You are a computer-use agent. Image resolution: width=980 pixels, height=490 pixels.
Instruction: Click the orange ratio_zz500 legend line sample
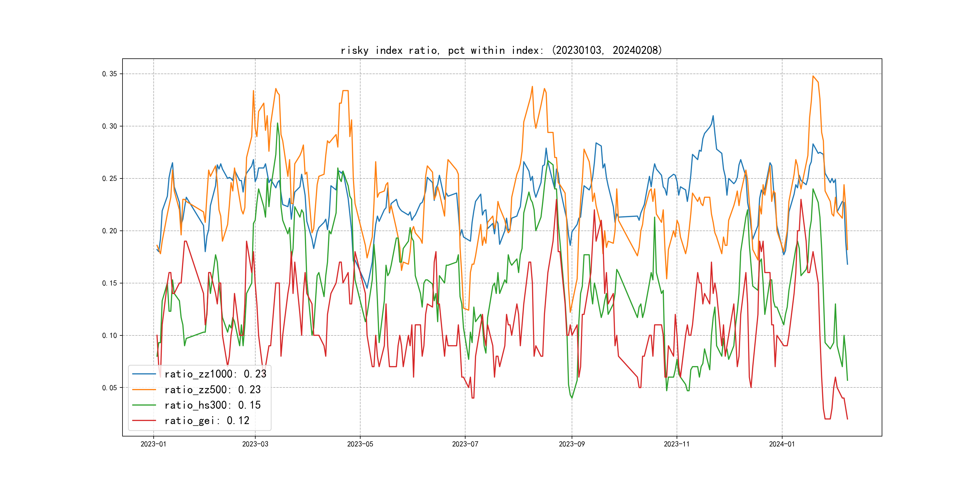(144, 390)
